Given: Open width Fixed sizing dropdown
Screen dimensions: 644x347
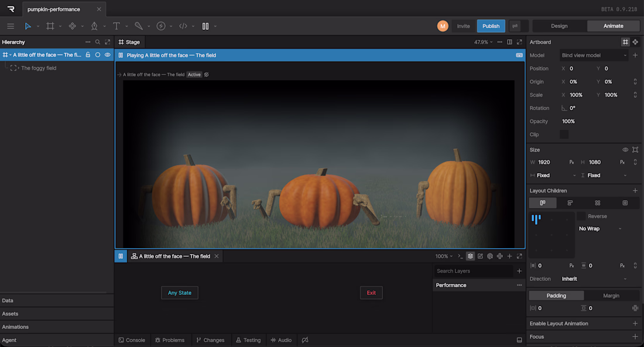Looking at the screenshot, I should coord(553,176).
